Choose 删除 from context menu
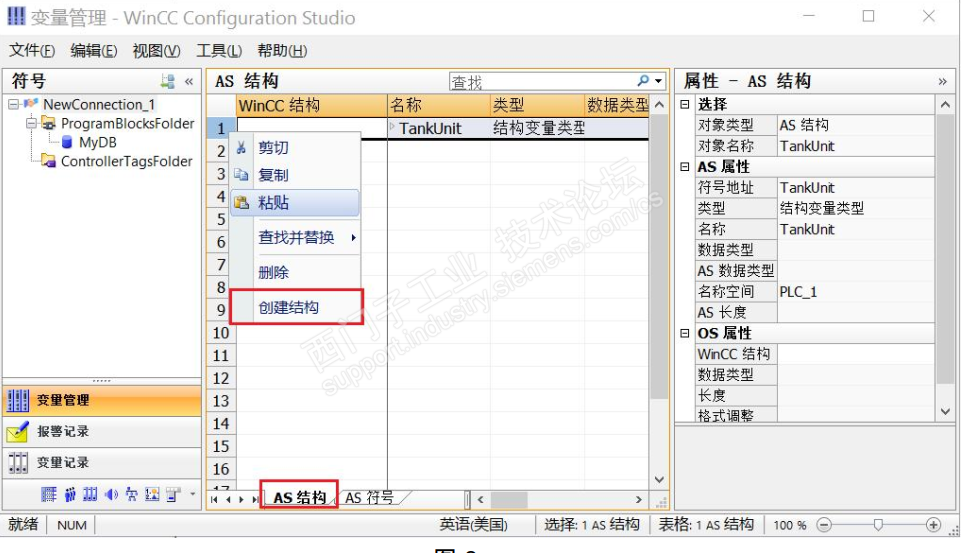 (295, 272)
